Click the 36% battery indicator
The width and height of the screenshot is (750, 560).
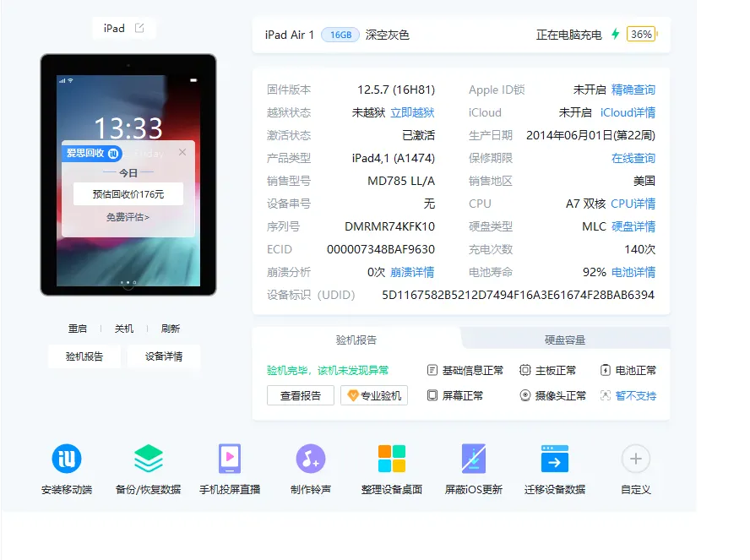coord(641,34)
